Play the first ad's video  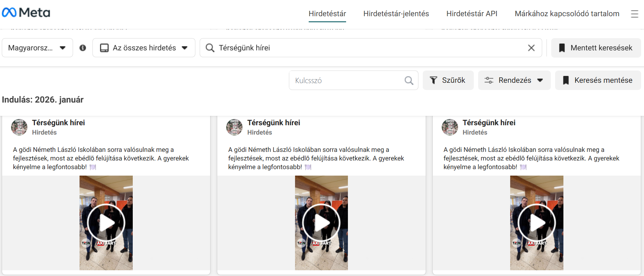(x=106, y=223)
